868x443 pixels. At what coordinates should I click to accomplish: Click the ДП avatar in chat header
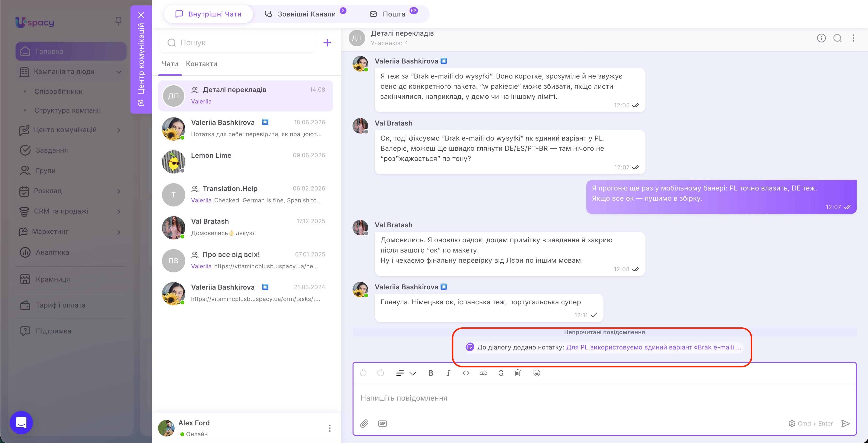357,38
